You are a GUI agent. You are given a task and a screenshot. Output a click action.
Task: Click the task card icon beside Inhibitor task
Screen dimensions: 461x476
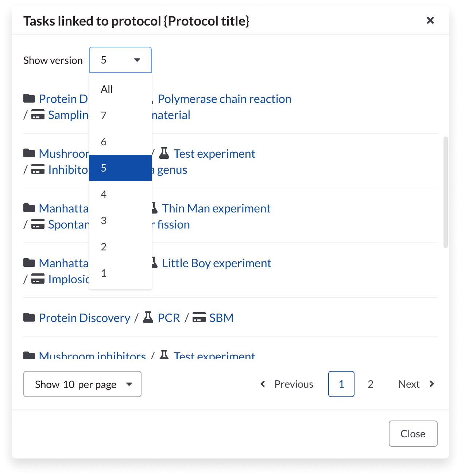click(x=38, y=170)
